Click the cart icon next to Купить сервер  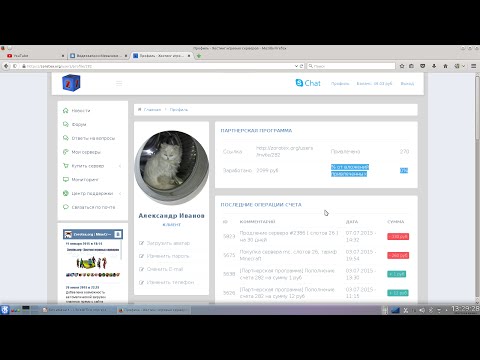tap(66, 166)
